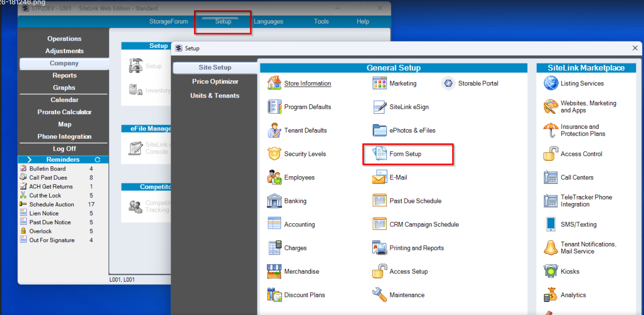Open Websites, Marketing and Apps palette icon
This screenshot has width=644, height=315.
tap(551, 107)
